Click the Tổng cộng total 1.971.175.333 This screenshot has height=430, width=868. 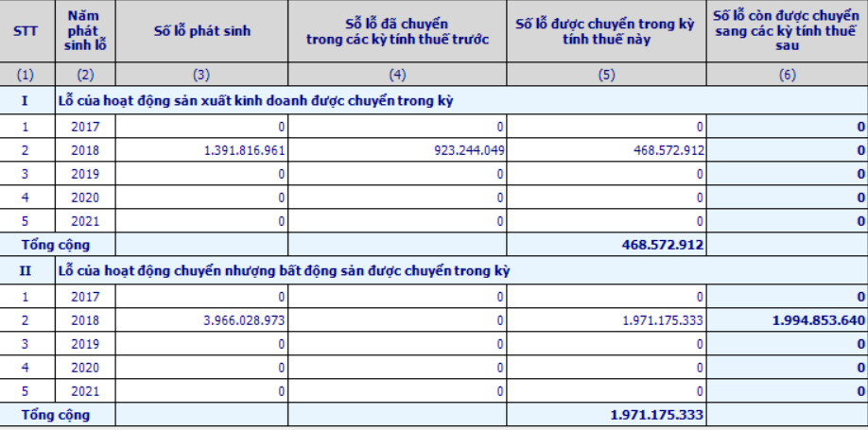(651, 415)
